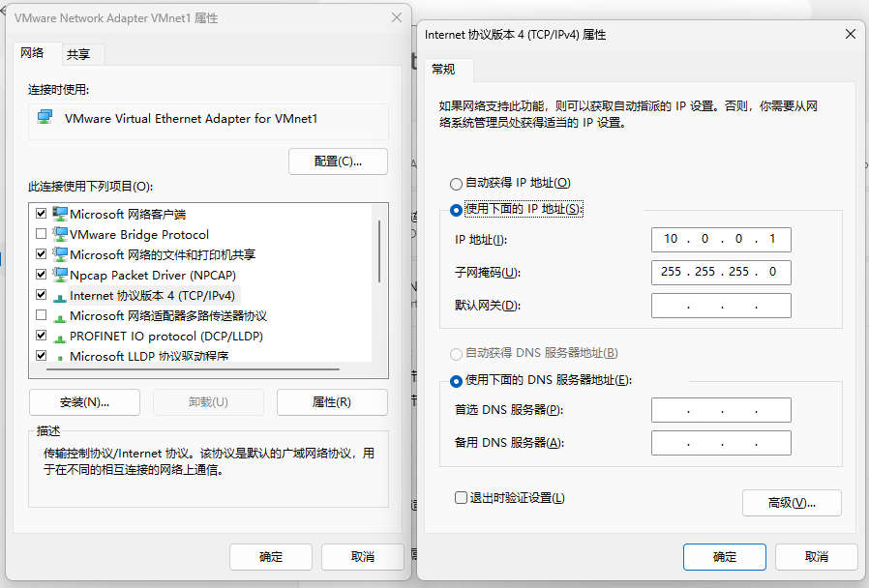This screenshot has width=869, height=588.
Task: Click the 默认网关 input field
Action: (721, 306)
